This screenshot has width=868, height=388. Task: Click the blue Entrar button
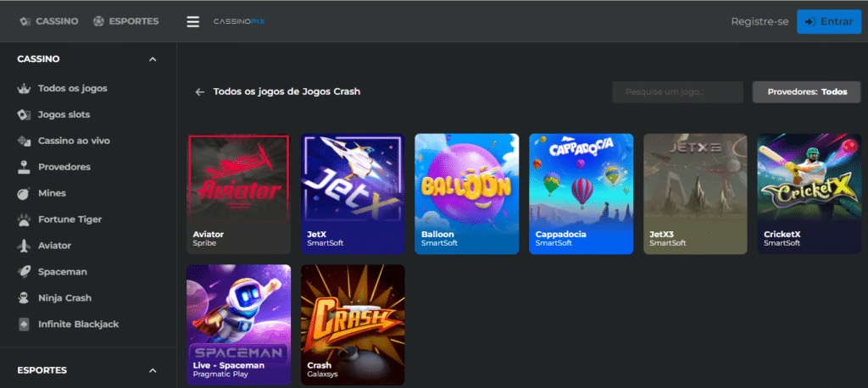[x=829, y=21]
